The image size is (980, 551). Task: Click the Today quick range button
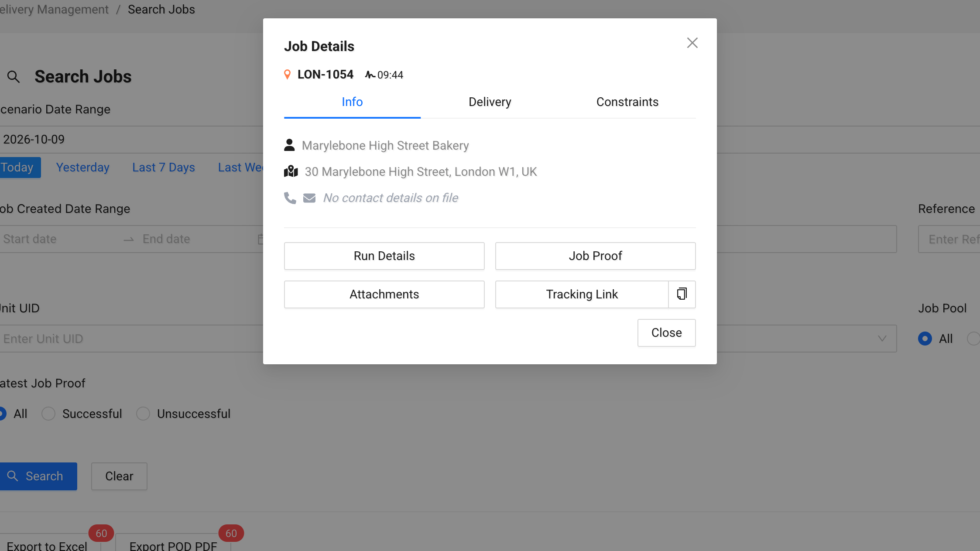[x=20, y=168]
